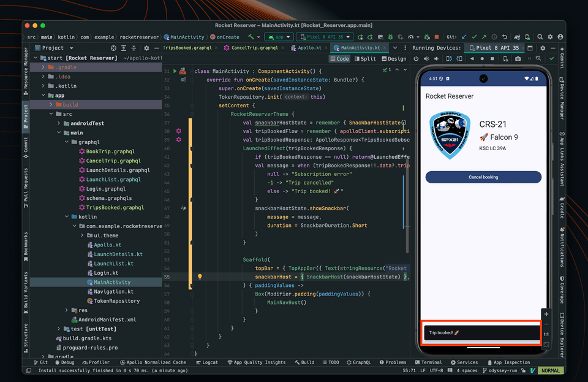The height and width of the screenshot is (382, 588).
Task: Click the Git Push arrow icon
Action: pos(484,37)
